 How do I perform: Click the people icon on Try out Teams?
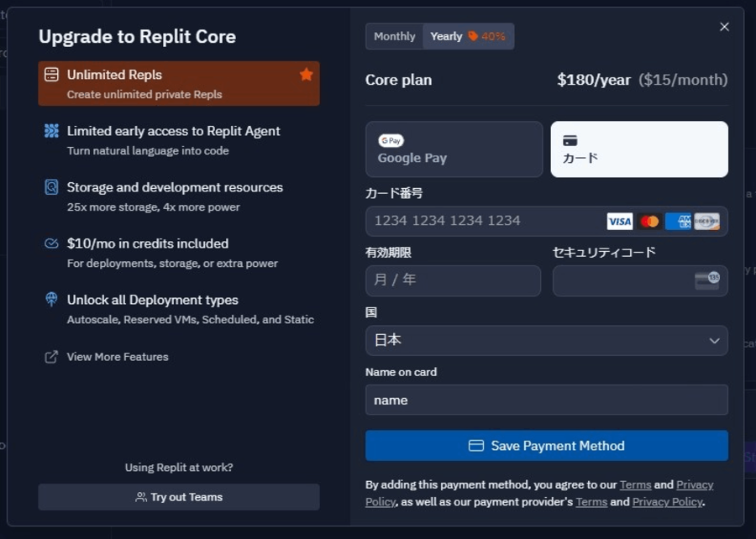click(141, 497)
